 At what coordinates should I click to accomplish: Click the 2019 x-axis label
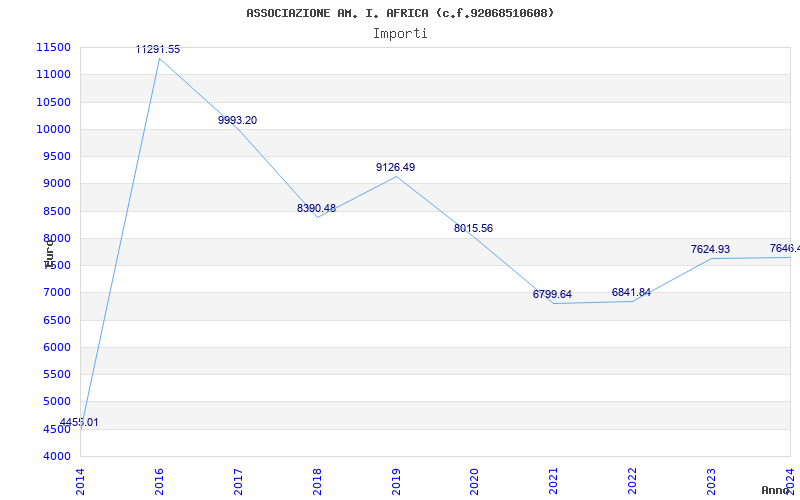tap(396, 482)
